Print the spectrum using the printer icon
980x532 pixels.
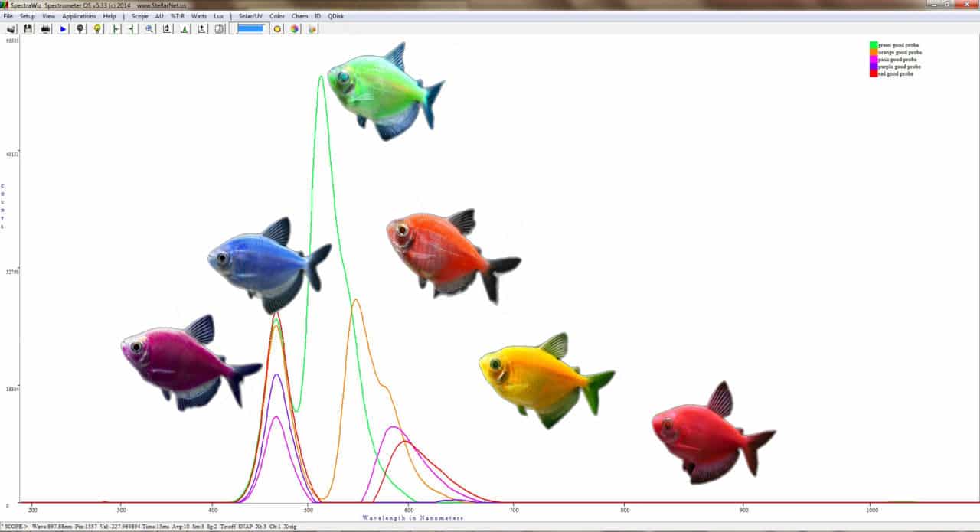click(x=45, y=28)
